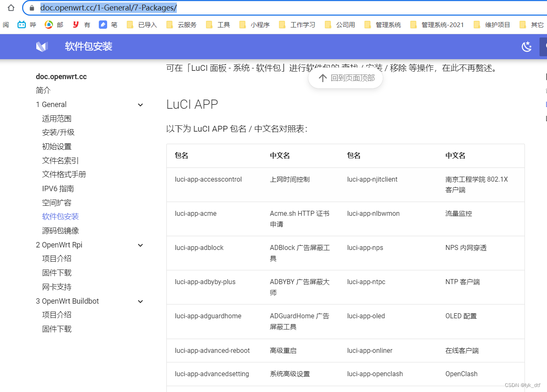Click the site logo in header
547x392 pixels.
click(42, 47)
